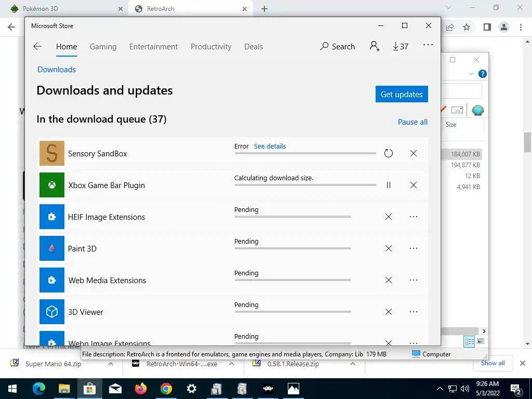Click the HEIF Image Extensions icon
Viewport: 532px width, 399px height.
tap(52, 217)
